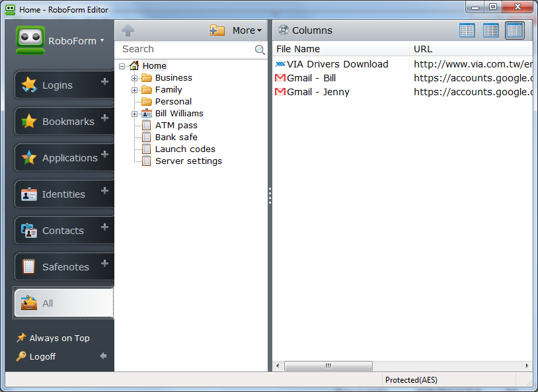Image resolution: width=538 pixels, height=392 pixels.
Task: Add a new application with plus
Action: click(104, 155)
